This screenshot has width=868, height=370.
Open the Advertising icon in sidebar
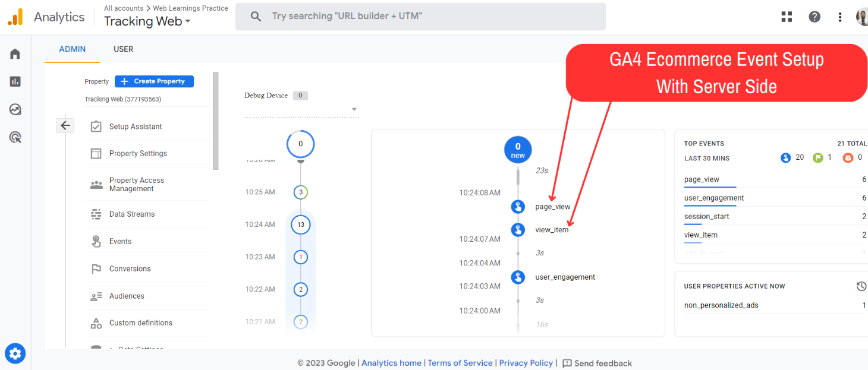[15, 137]
